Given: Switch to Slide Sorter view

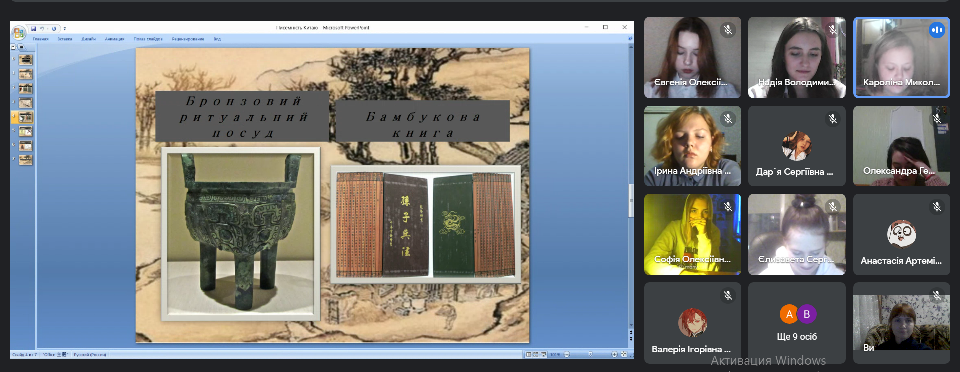Looking at the screenshot, I should pyautogui.click(x=536, y=354).
